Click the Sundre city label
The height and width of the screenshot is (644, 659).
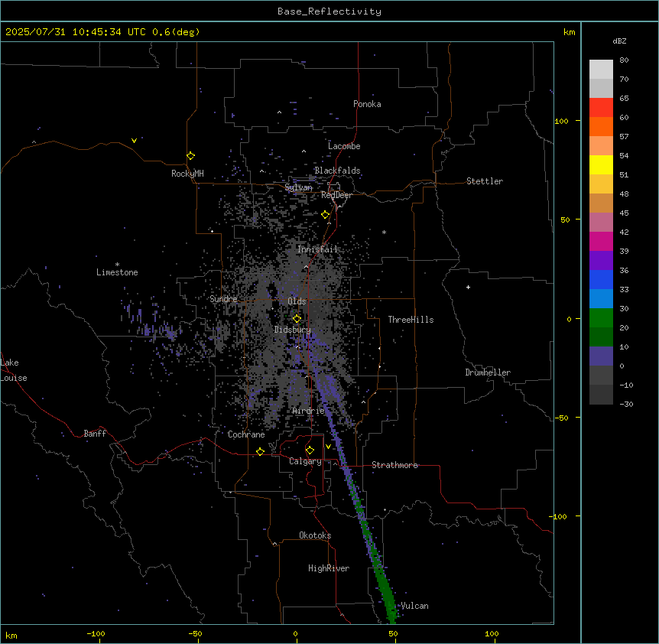pyautogui.click(x=223, y=299)
